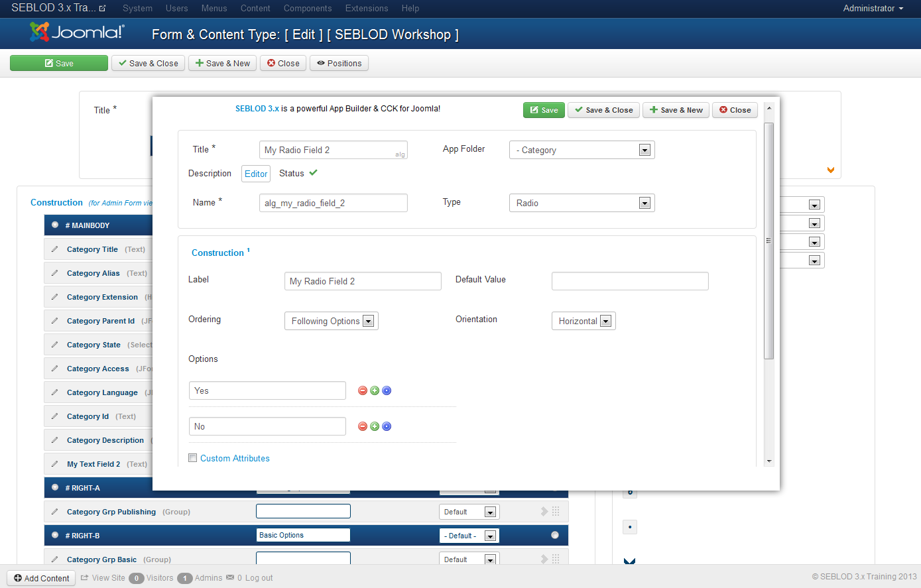Open the Components menu
The image size is (921, 588).
pyautogui.click(x=308, y=8)
